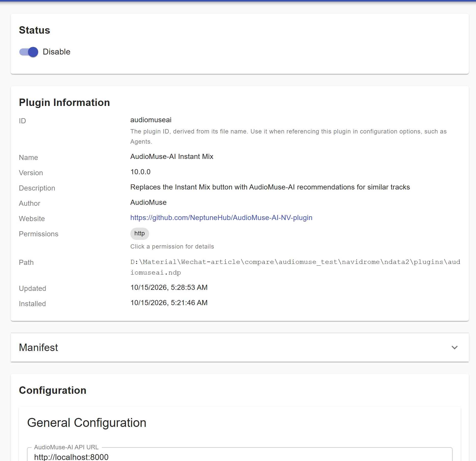This screenshot has width=476, height=461.
Task: Open the AudioMuse-AI-NV-plugin GitHub link
Action: pos(221,218)
